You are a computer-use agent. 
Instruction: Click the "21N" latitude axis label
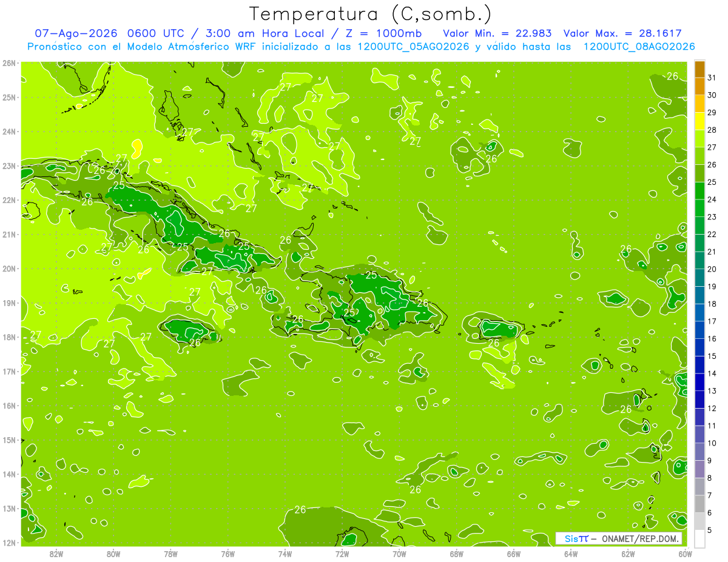point(8,234)
